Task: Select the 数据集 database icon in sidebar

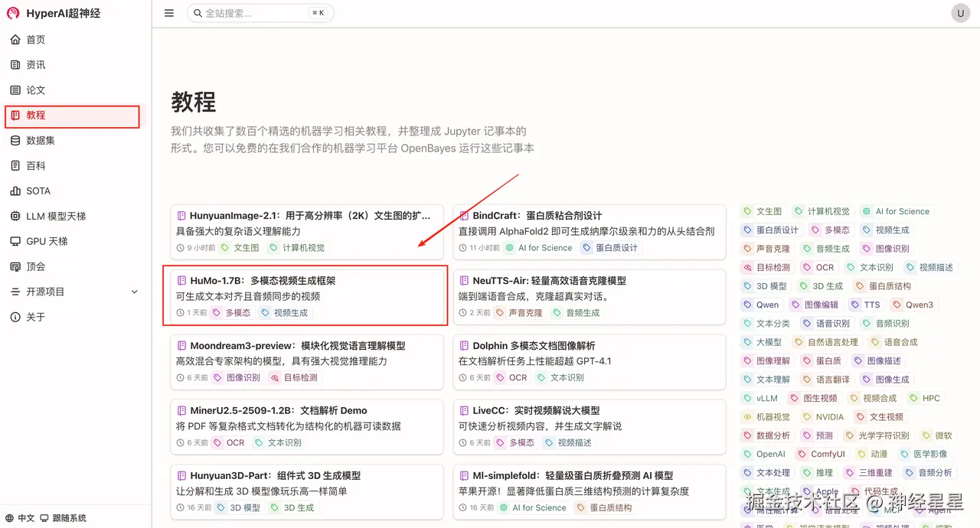Action: [15, 141]
